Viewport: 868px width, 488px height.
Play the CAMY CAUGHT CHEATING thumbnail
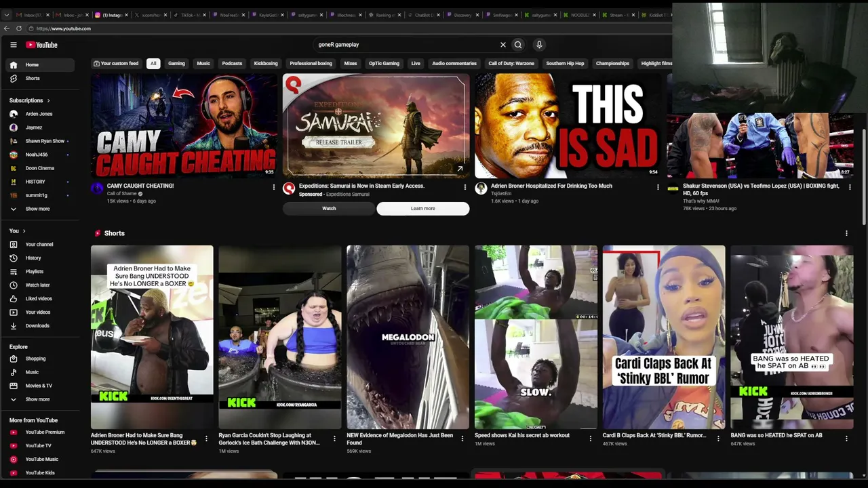pos(184,126)
